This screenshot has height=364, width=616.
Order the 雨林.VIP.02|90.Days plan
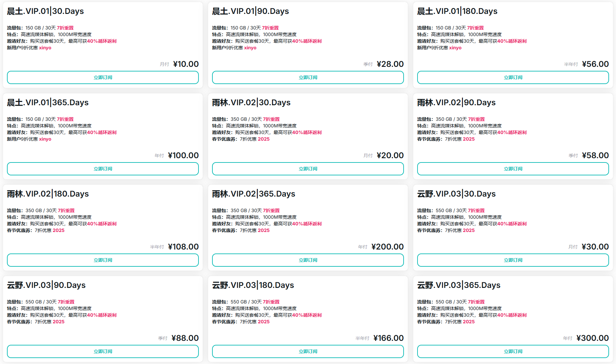click(x=513, y=169)
